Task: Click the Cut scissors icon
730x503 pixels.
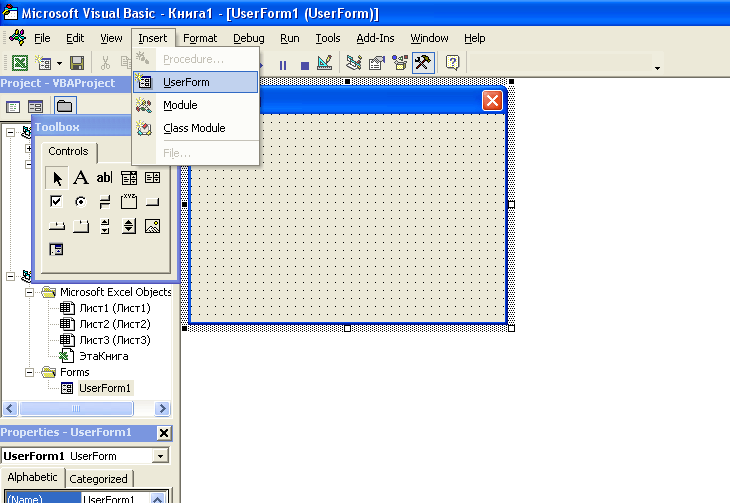Action: [106, 62]
